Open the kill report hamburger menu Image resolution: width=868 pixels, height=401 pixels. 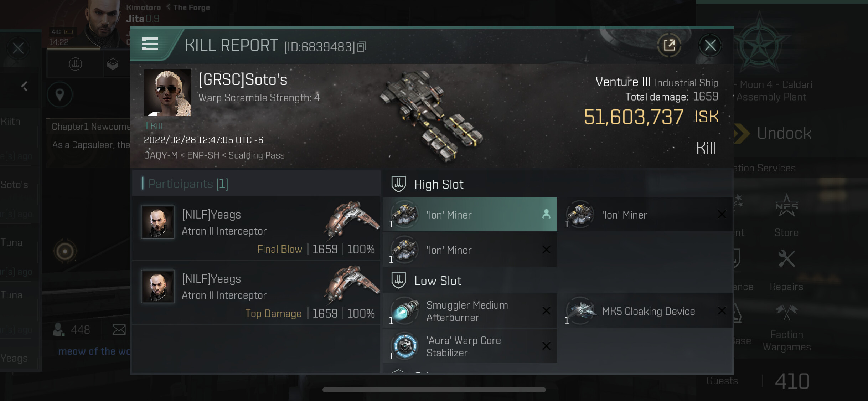(150, 44)
